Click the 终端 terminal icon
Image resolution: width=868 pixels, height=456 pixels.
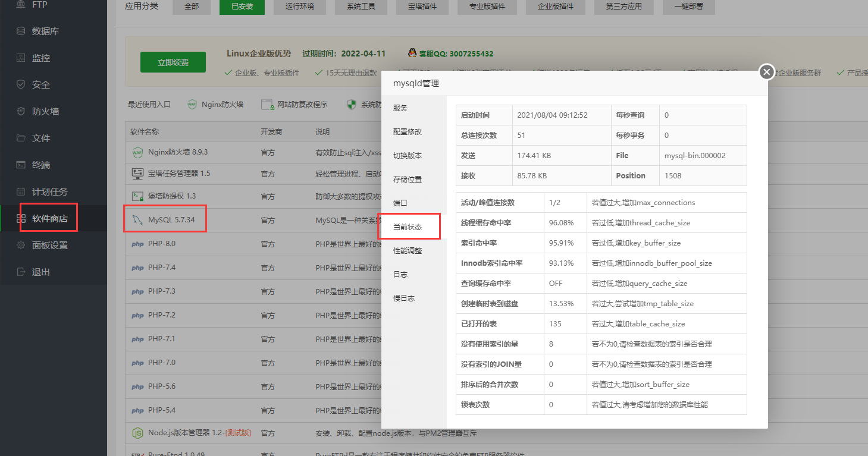21,165
